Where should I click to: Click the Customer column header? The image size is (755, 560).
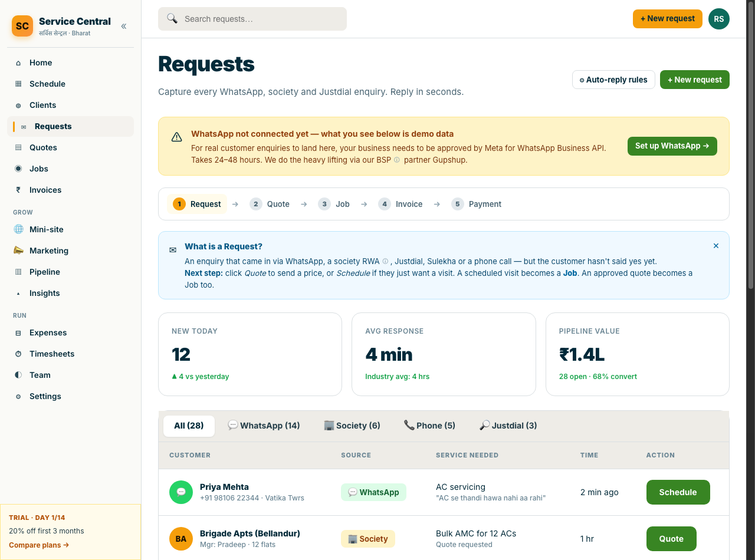pyautogui.click(x=190, y=455)
